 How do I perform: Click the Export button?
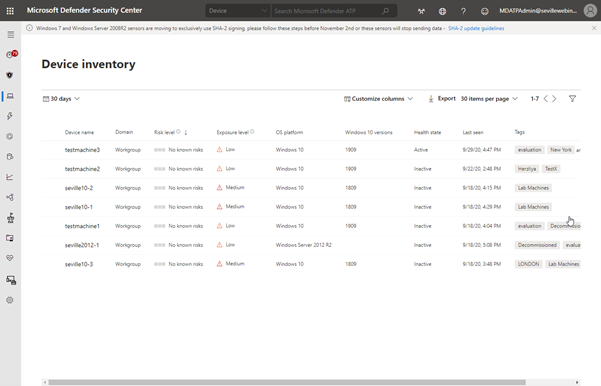442,99
